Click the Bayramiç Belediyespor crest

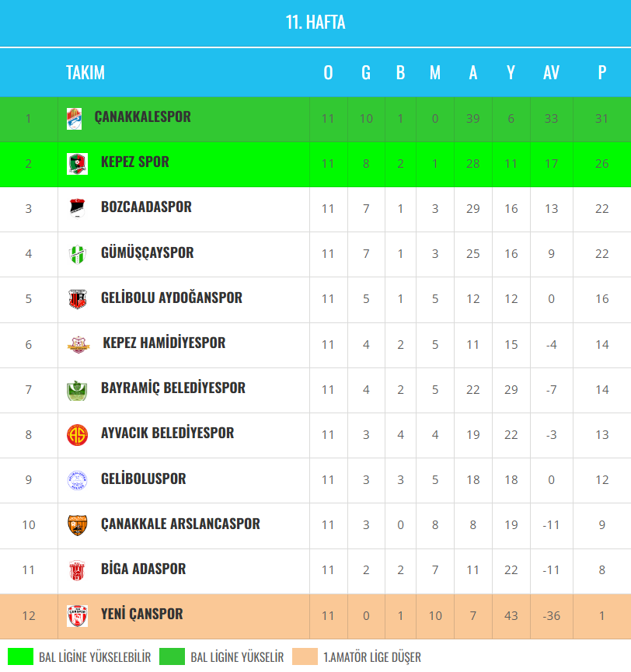click(77, 389)
